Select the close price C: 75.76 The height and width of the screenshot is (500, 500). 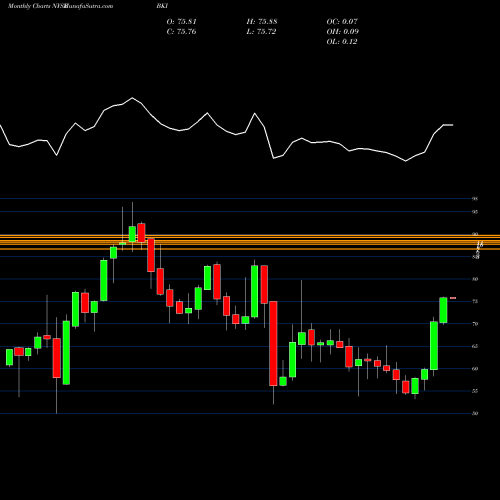coord(182,32)
